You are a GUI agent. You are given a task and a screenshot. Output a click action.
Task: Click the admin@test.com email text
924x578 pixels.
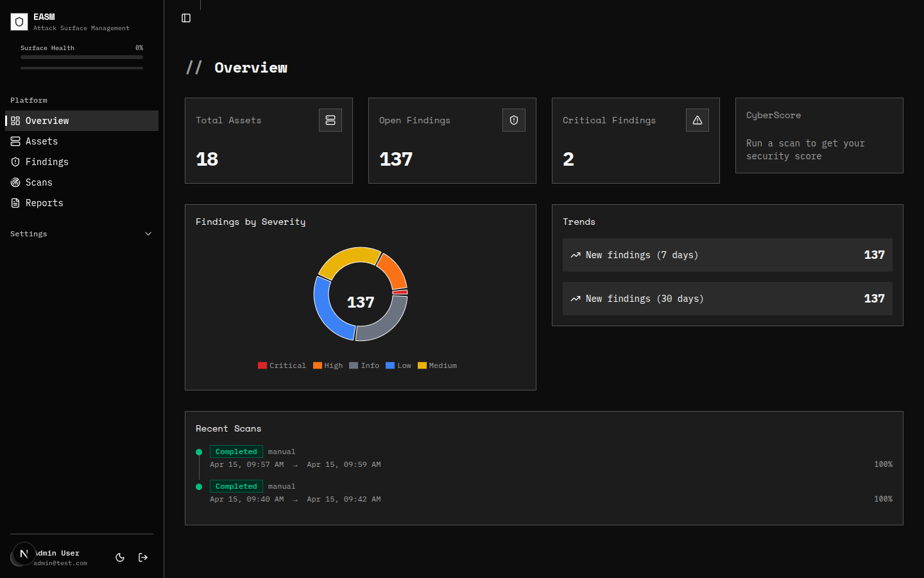click(x=60, y=563)
